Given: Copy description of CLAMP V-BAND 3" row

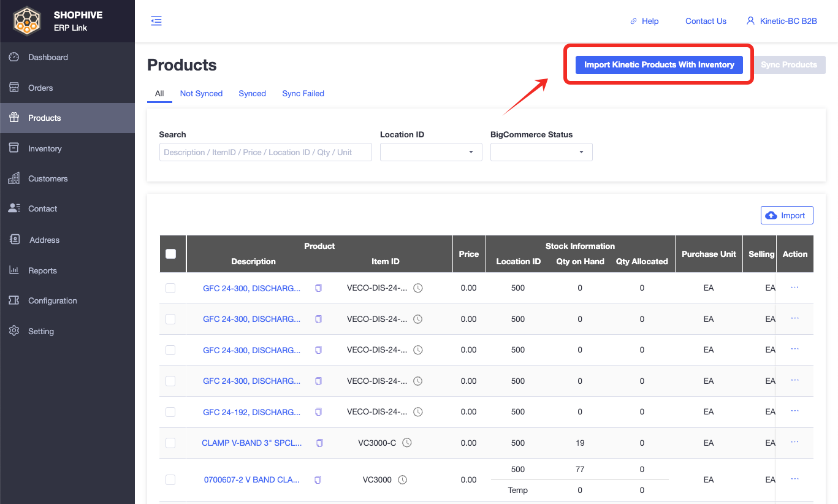Looking at the screenshot, I should click(x=319, y=443).
